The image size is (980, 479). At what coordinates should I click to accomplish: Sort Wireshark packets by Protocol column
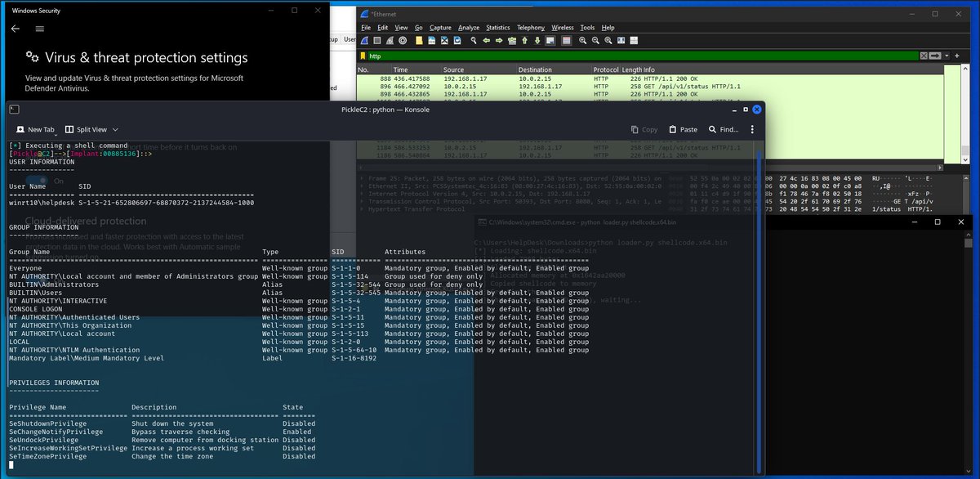pyautogui.click(x=606, y=69)
